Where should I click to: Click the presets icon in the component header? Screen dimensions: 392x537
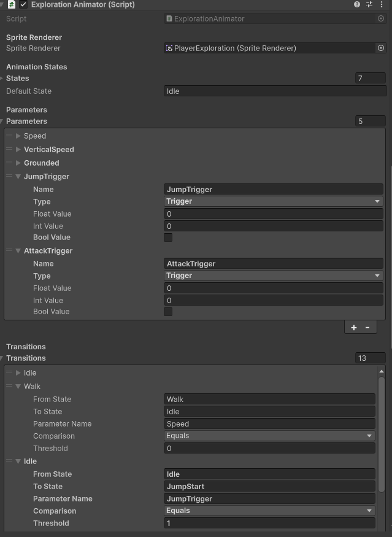369,5
